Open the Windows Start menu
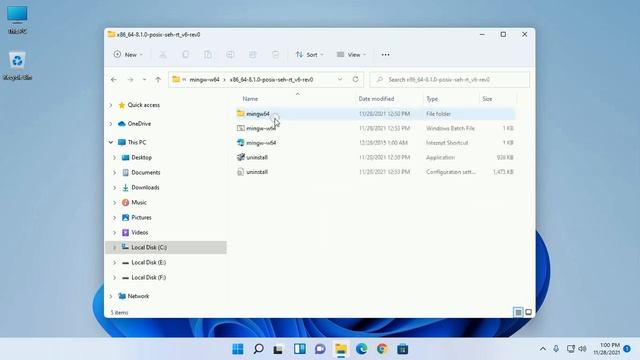This screenshot has width=640, height=360. [x=238, y=349]
